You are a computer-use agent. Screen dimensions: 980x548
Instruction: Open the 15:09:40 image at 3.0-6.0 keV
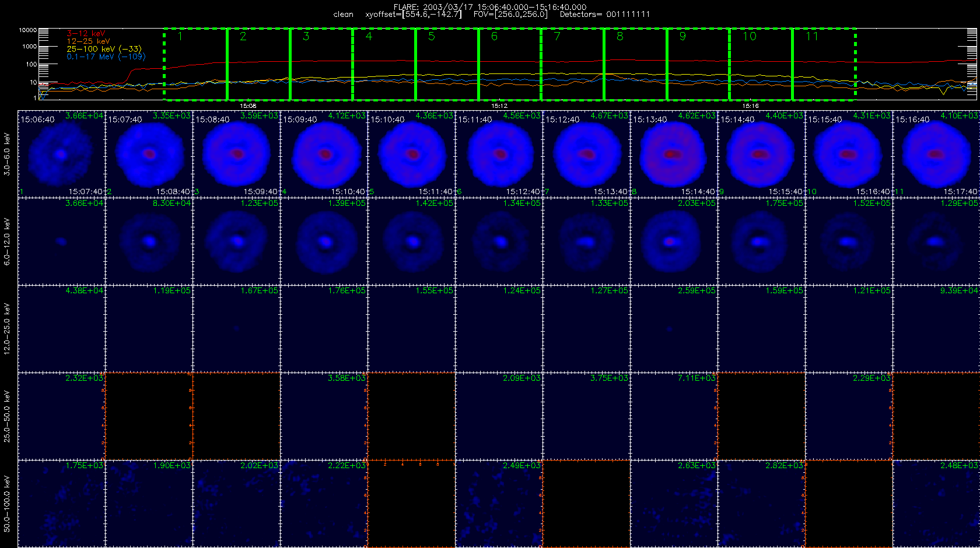coord(324,154)
